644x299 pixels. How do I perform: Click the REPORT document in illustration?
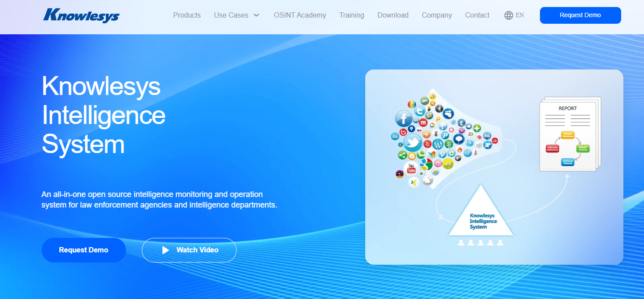point(570,134)
